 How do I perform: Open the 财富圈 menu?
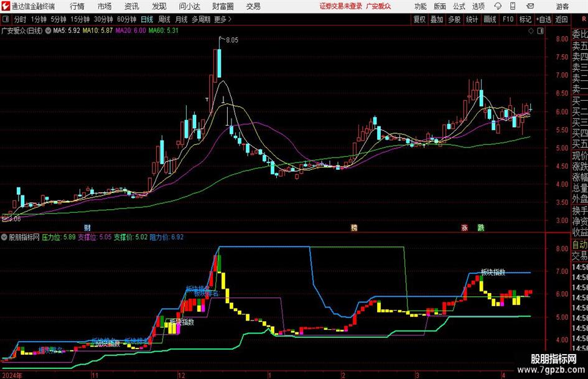tap(223, 6)
